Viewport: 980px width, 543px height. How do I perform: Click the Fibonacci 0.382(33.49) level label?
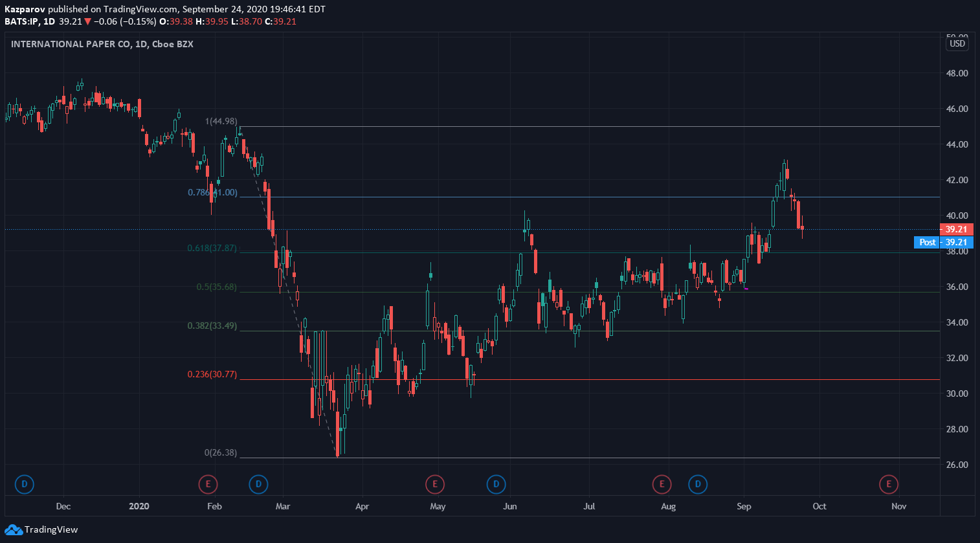tap(212, 326)
